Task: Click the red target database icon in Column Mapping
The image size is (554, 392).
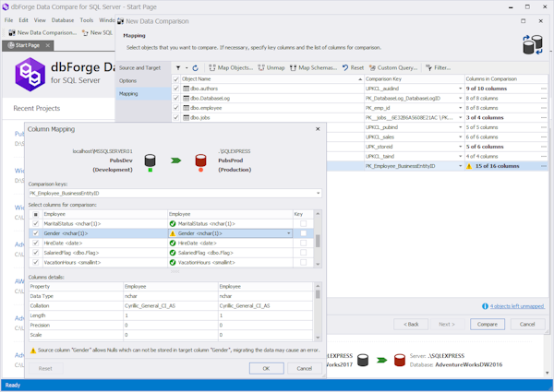Action: coord(200,160)
